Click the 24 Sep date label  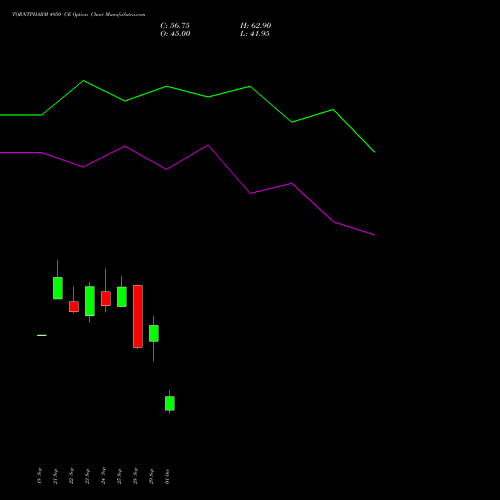pos(103,476)
